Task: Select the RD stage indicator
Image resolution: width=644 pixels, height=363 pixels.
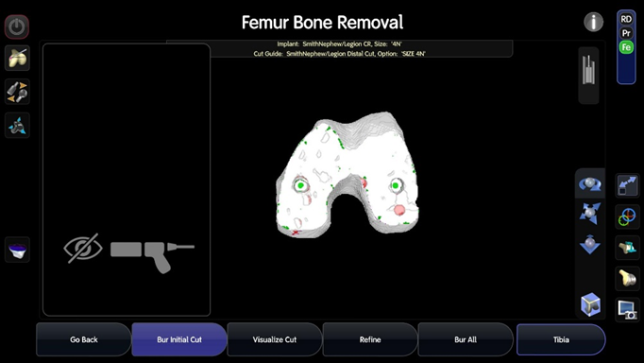Action: point(626,19)
